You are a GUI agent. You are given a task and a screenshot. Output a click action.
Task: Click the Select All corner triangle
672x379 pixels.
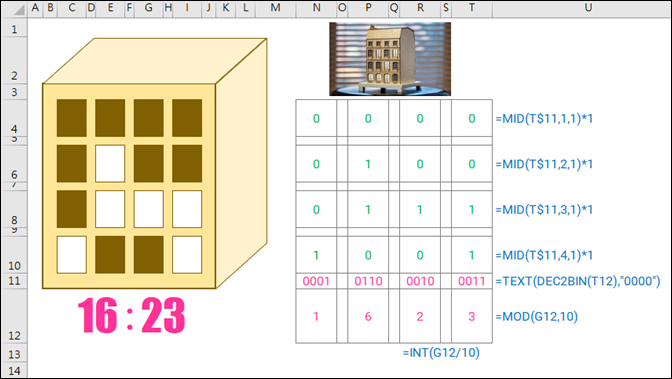coord(18,9)
